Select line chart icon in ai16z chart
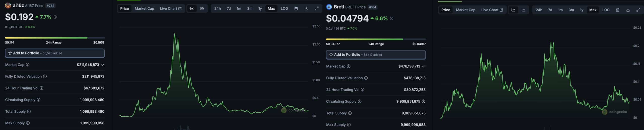The height and width of the screenshot is (130, 644). 192,9
